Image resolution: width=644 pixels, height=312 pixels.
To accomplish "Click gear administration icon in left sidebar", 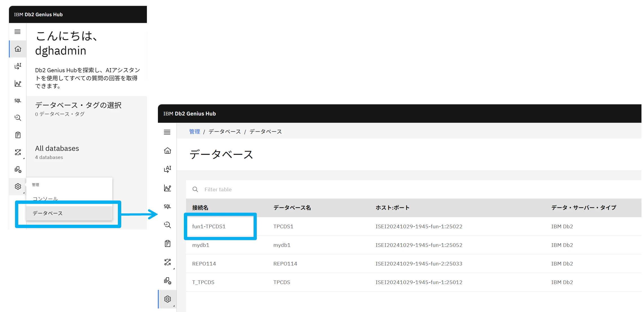I will 18,186.
